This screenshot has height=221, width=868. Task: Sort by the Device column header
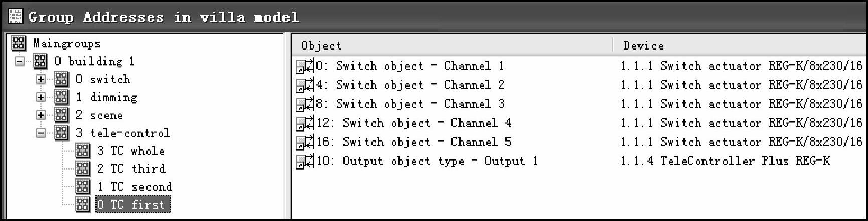(x=738, y=46)
